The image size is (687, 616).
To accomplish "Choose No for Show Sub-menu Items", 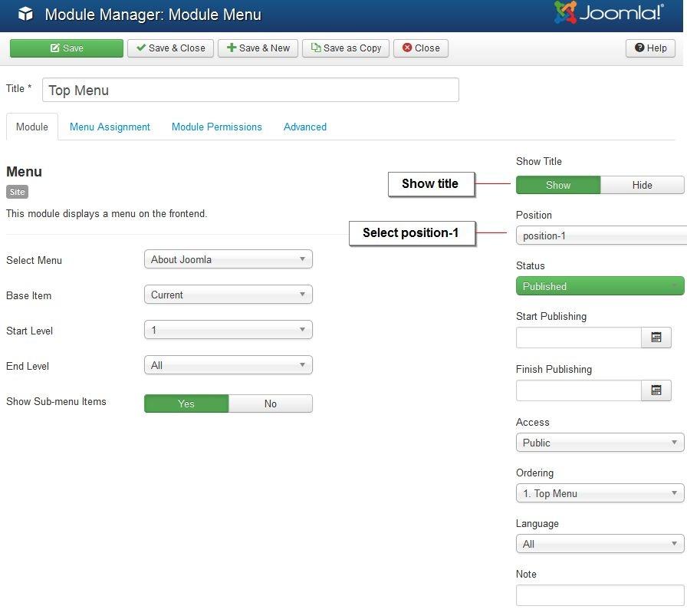I will click(x=270, y=404).
